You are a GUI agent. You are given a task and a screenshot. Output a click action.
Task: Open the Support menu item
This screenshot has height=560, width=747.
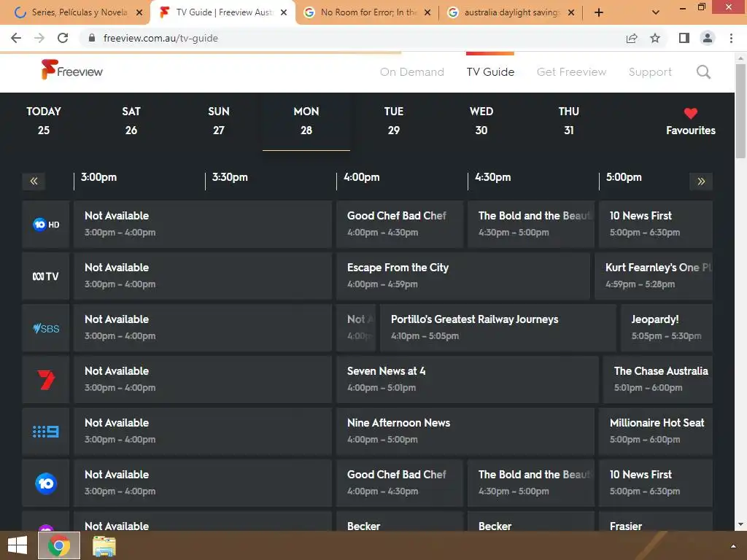pos(650,72)
